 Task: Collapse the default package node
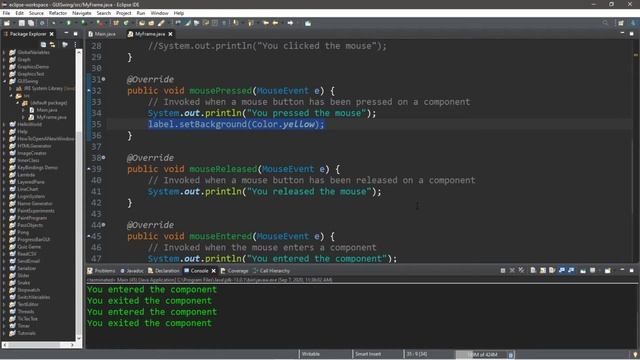pyautogui.click(x=17, y=103)
